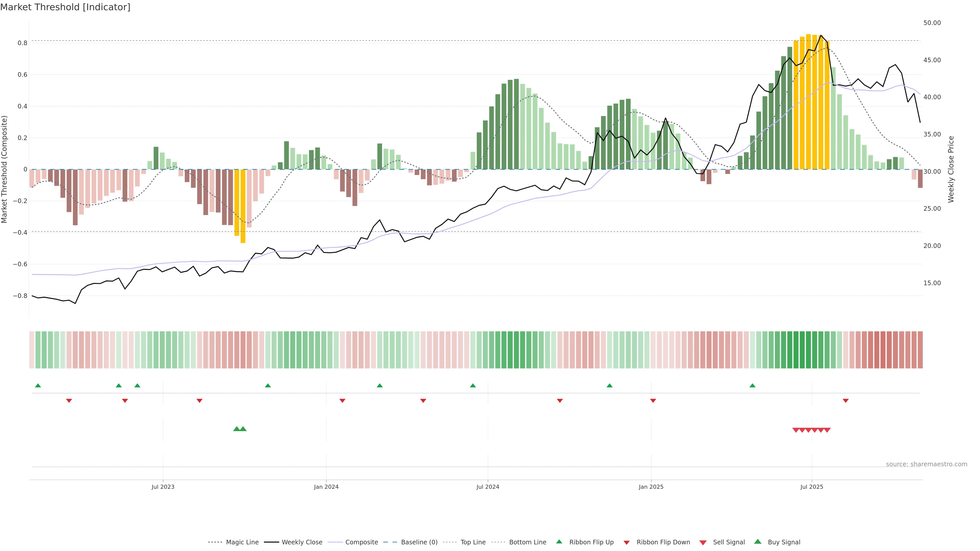
Task: Click the Sell Signal legend triangle icon
Action: pyautogui.click(x=703, y=543)
